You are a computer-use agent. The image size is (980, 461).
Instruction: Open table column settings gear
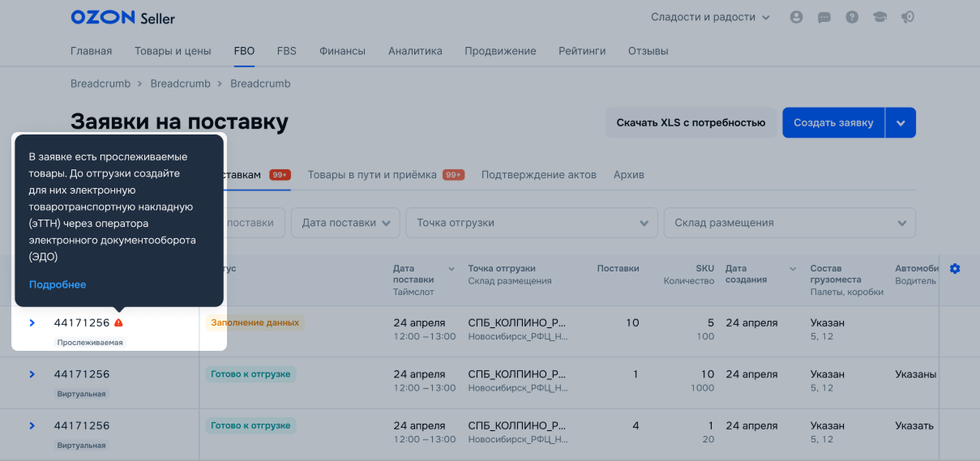[955, 269]
